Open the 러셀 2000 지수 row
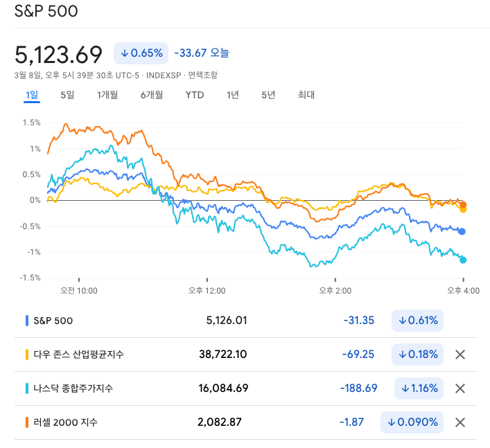Viewport: 490px width, 448px height. point(245,422)
